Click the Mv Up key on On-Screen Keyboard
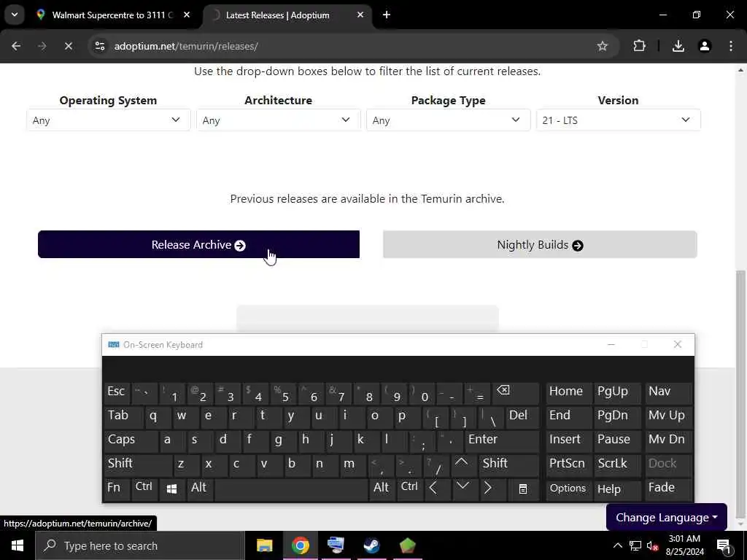 point(668,416)
